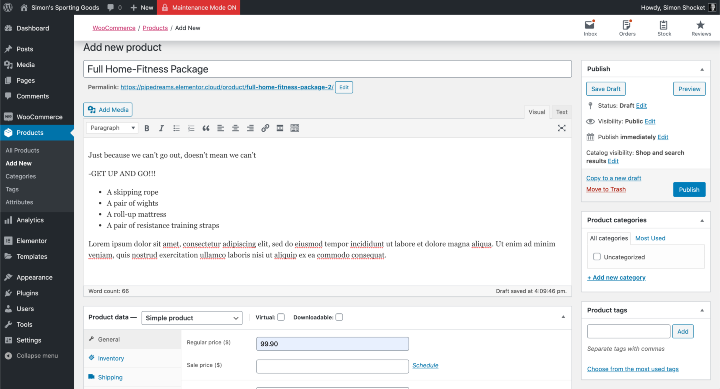Open product Attributes submenu item

click(19, 202)
